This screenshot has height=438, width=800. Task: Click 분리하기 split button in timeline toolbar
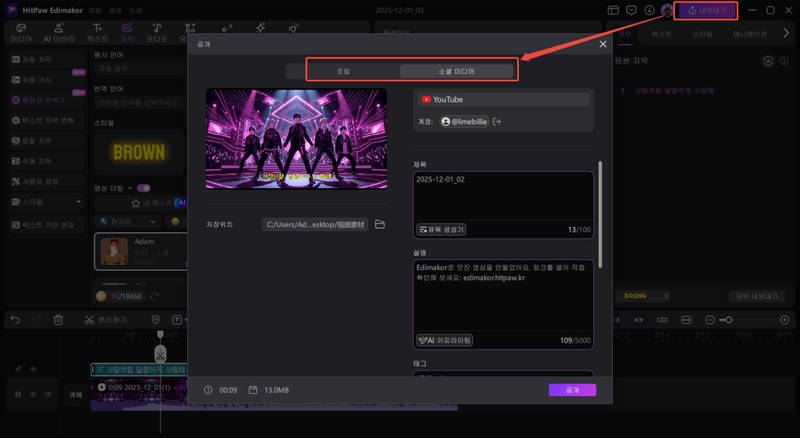[x=106, y=320]
